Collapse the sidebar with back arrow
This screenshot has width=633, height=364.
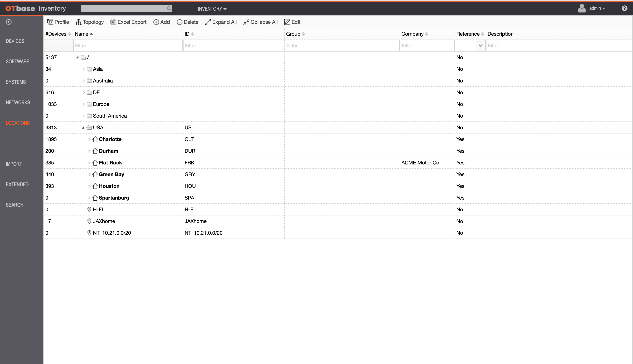(x=9, y=22)
